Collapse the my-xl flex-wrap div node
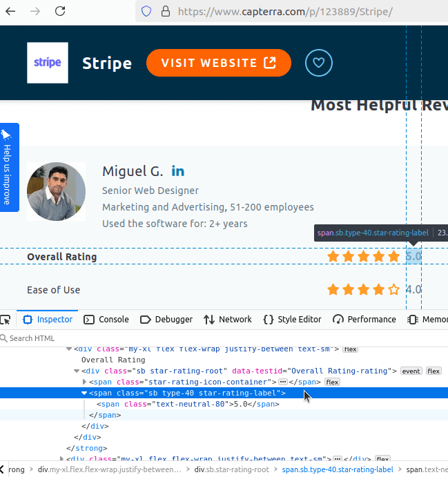 (69, 349)
